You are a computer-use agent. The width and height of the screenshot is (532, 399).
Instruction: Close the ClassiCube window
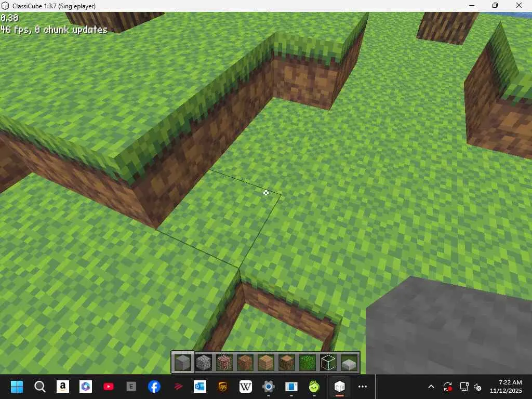[519, 6]
